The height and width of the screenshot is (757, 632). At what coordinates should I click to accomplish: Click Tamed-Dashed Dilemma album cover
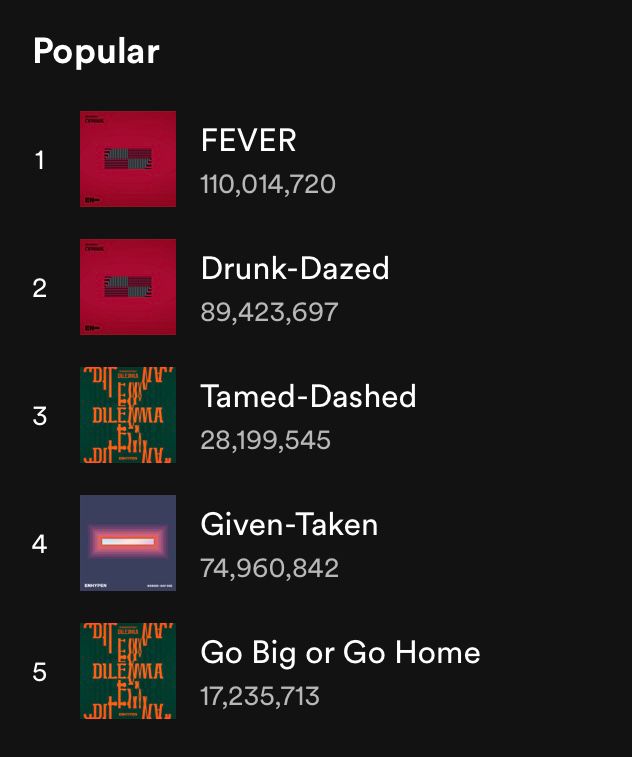(128, 415)
